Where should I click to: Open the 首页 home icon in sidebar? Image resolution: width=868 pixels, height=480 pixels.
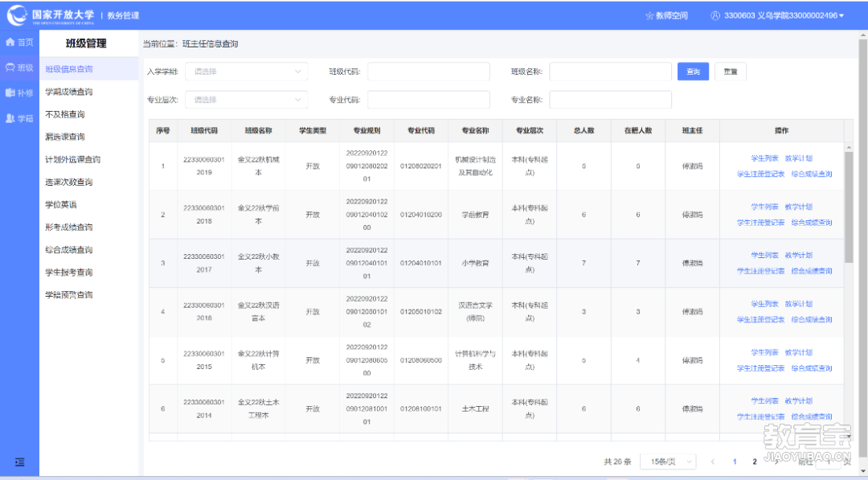[x=10, y=42]
